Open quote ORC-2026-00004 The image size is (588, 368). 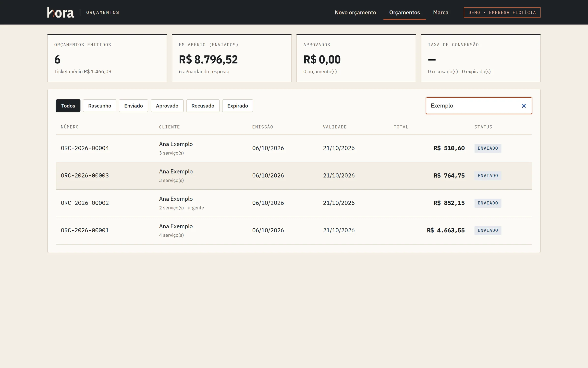[294, 148]
